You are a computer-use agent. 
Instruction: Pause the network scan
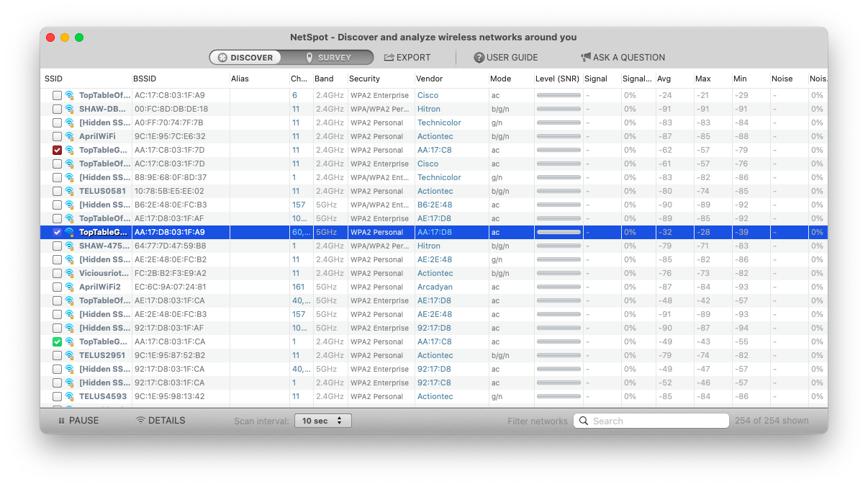[78, 421]
